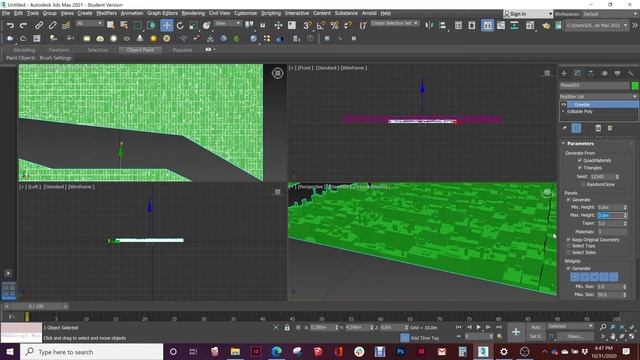Open the Display command panel tab
The height and width of the screenshot is (360, 640).
tap(617, 73)
